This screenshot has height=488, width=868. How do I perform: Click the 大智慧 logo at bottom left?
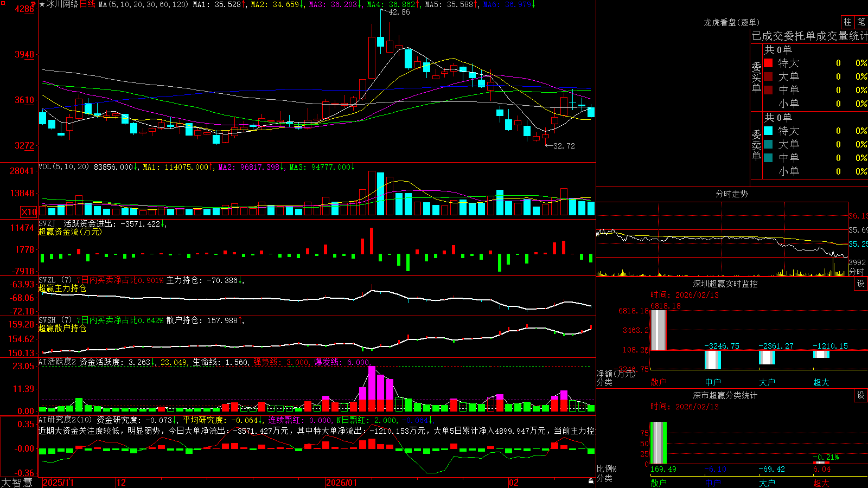[x=16, y=482]
